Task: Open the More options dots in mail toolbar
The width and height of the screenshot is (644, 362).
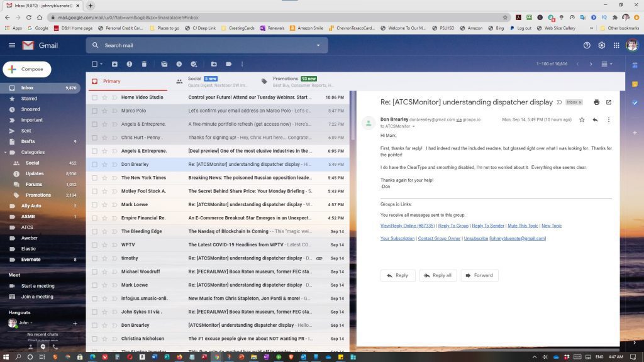Action: coord(242,64)
